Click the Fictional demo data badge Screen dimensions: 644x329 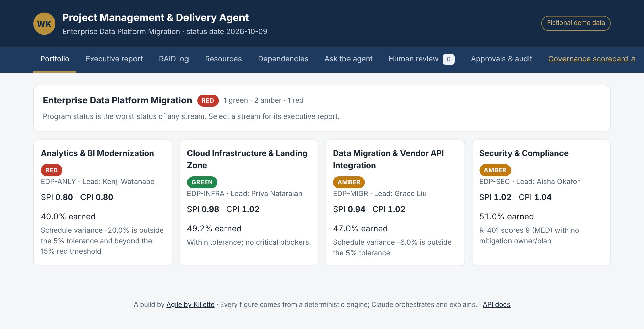[x=576, y=23]
